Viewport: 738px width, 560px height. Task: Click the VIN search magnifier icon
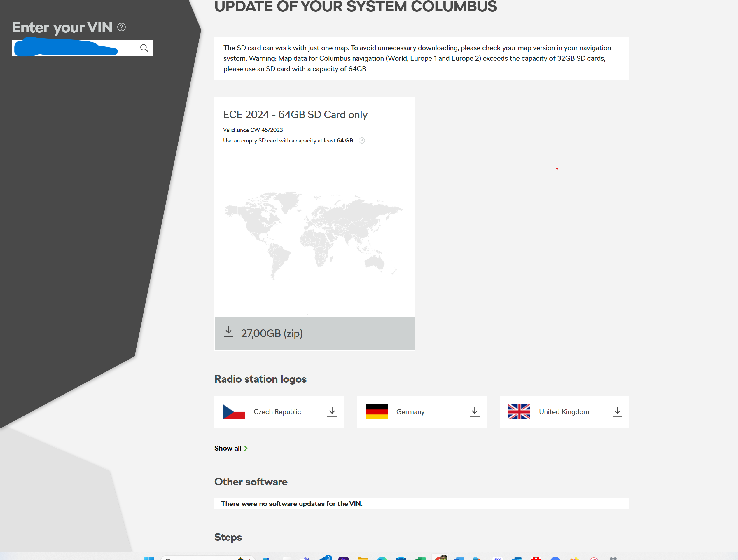[x=144, y=48]
